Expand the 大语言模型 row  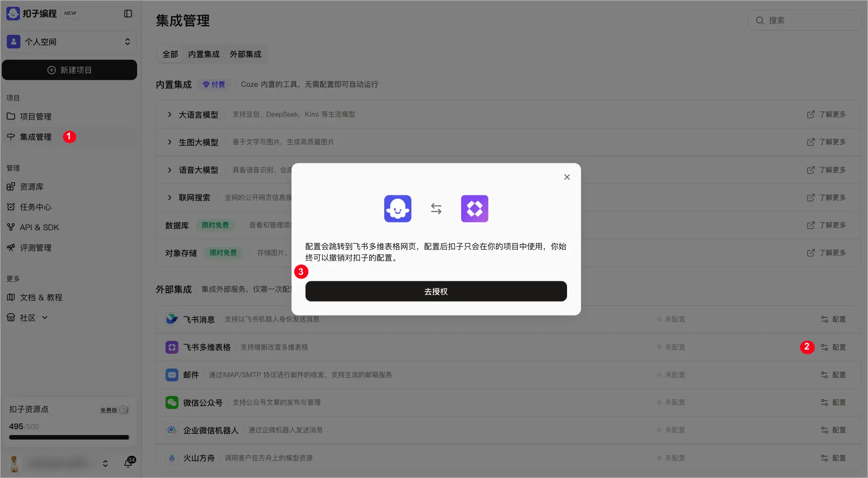(x=169, y=115)
